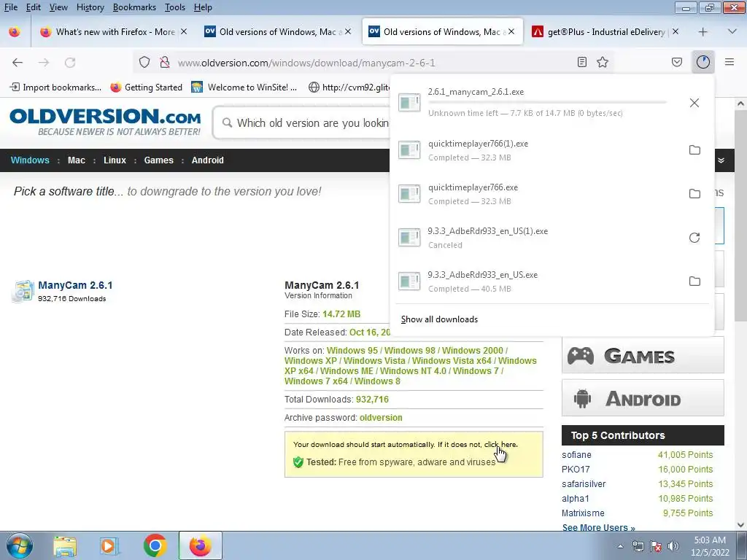Open the media player taskbar icon
This screenshot has width=747, height=560.
click(x=109, y=545)
